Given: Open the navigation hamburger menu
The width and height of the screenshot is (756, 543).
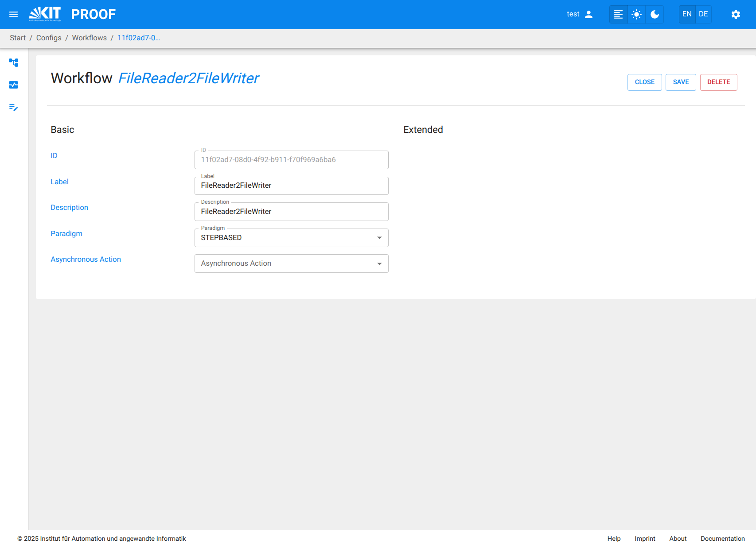Looking at the screenshot, I should click(x=13, y=14).
